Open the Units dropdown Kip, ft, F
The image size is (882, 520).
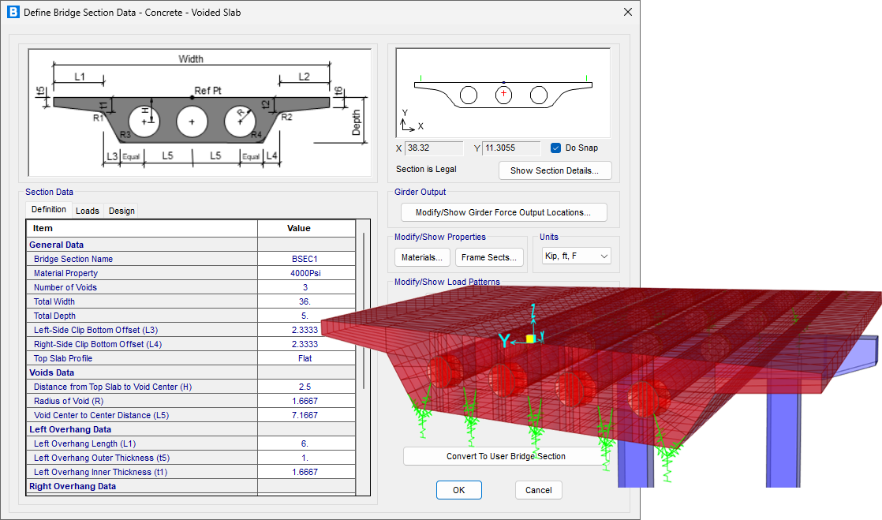coord(575,257)
